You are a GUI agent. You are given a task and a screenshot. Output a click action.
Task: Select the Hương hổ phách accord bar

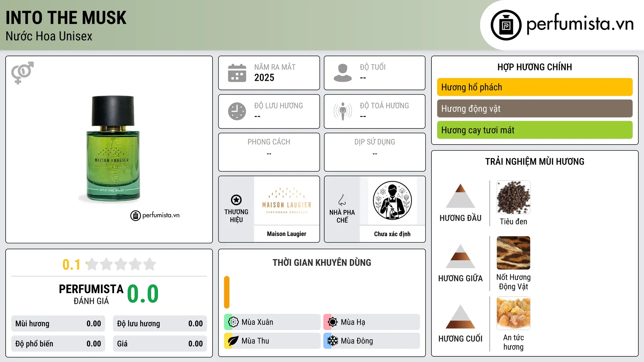[x=535, y=87]
